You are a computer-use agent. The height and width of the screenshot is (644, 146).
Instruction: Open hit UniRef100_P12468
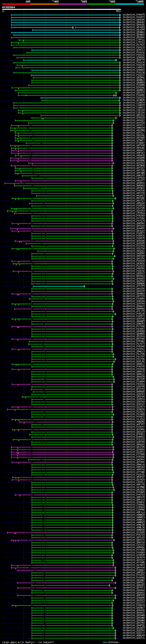(x=134, y=414)
